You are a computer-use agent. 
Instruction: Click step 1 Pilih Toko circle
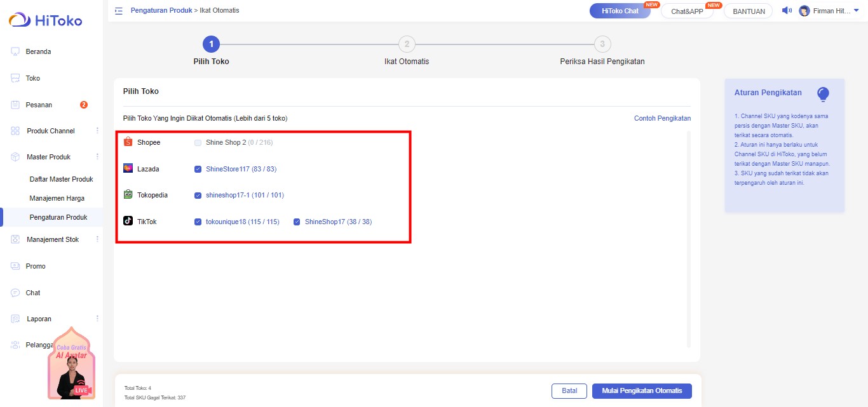tap(211, 44)
